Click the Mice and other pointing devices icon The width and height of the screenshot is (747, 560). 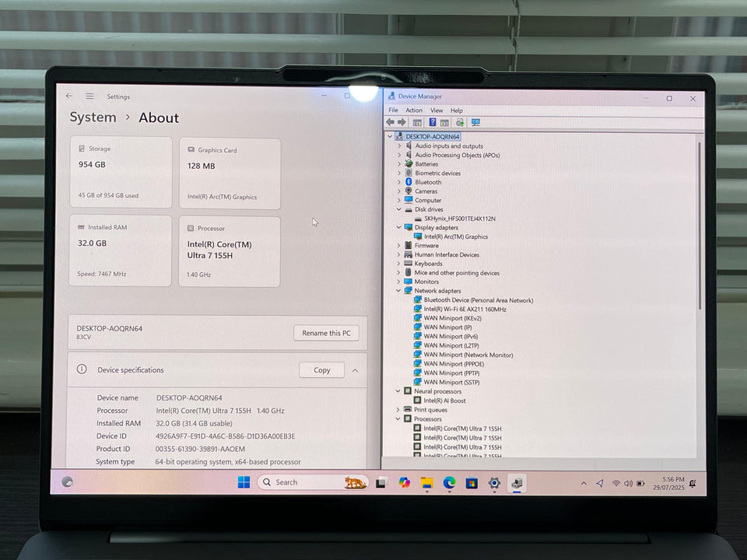409,272
